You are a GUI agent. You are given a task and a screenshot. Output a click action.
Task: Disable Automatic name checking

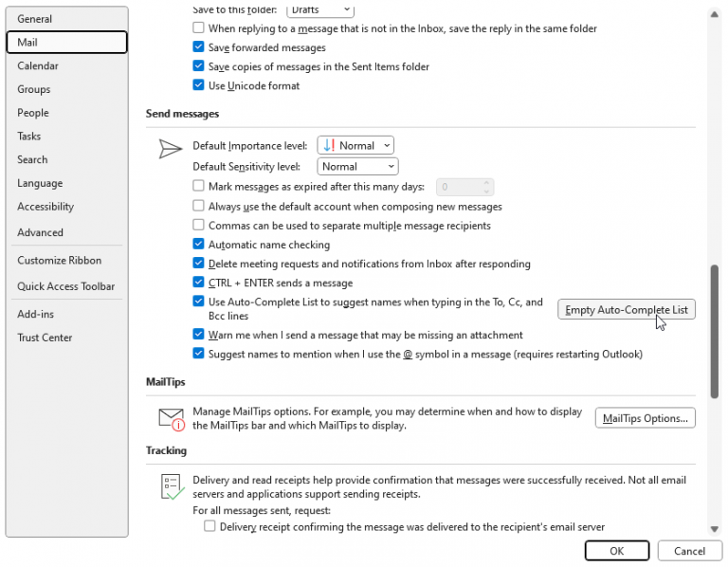click(198, 244)
